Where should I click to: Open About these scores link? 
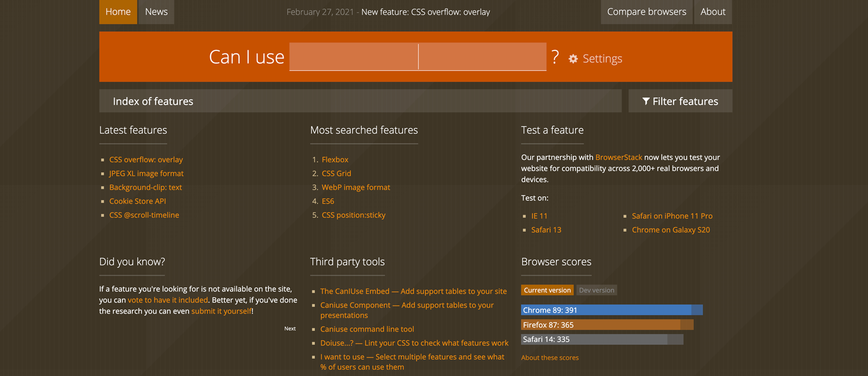click(x=550, y=357)
